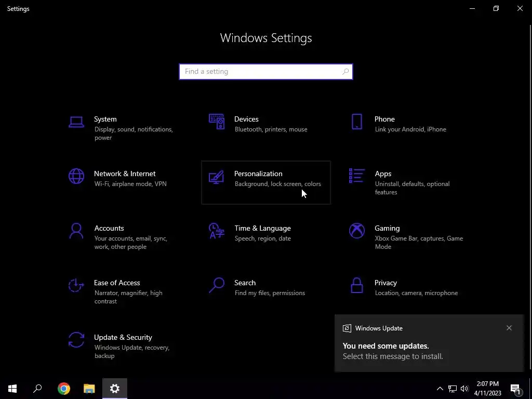The height and width of the screenshot is (399, 532).
Task: Click the Privacy padlock icon
Action: coord(356,285)
